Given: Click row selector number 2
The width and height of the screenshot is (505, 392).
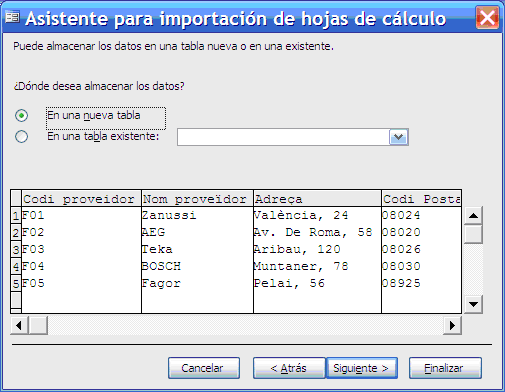Looking at the screenshot, I should point(16,233).
